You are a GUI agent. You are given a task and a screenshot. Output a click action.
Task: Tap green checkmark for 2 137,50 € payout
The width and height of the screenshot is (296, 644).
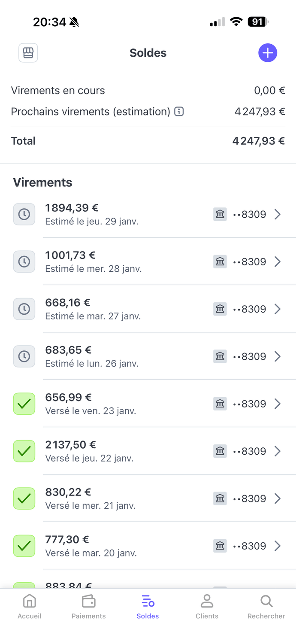pos(24,451)
